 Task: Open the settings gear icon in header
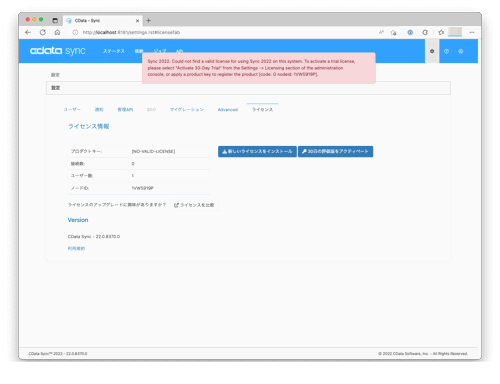point(432,51)
